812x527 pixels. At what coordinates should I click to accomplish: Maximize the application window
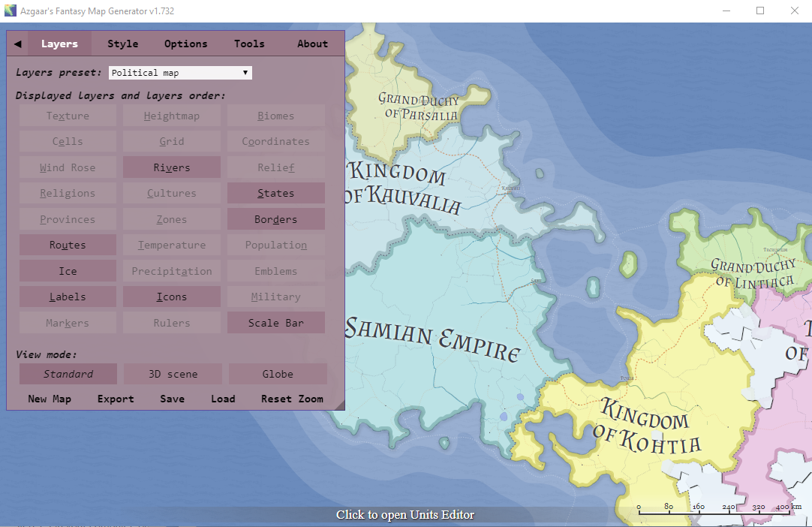[x=760, y=11]
